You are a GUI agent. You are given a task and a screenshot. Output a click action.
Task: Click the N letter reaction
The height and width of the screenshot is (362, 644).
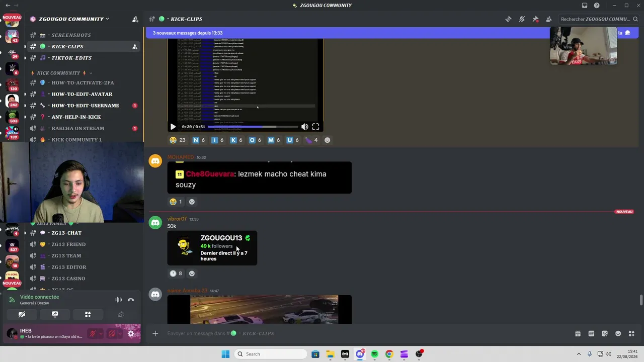click(199, 140)
